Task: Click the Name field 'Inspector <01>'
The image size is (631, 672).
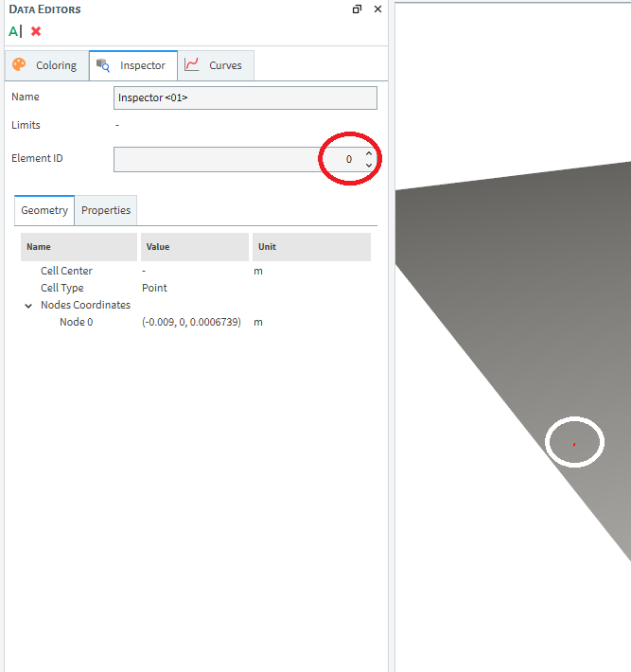Action: coord(245,97)
